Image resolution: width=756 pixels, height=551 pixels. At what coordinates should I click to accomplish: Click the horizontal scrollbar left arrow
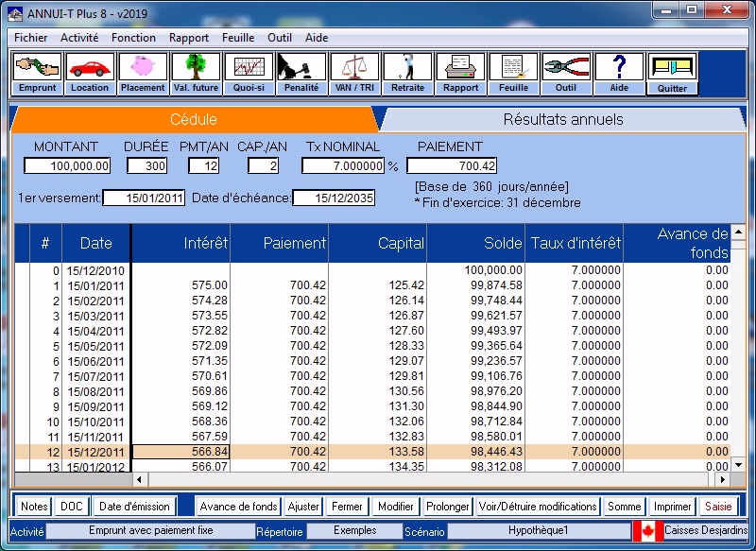pyautogui.click(x=140, y=479)
